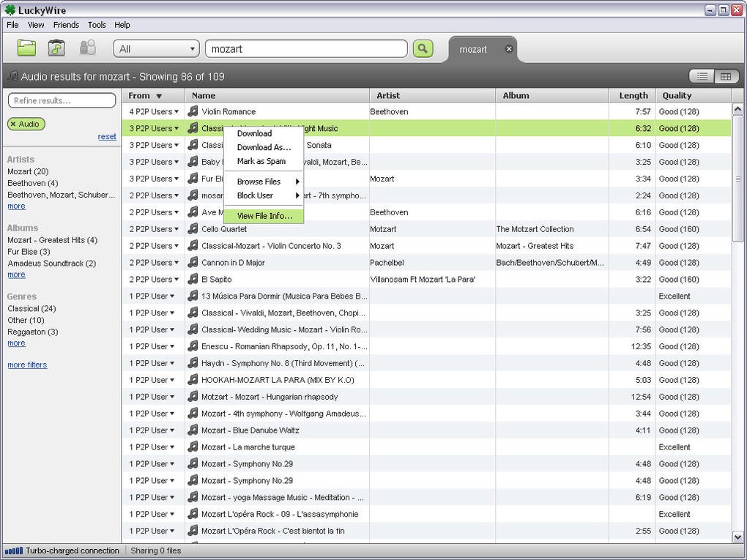Switch to list view toggle
The height and width of the screenshot is (560, 747).
(702, 76)
